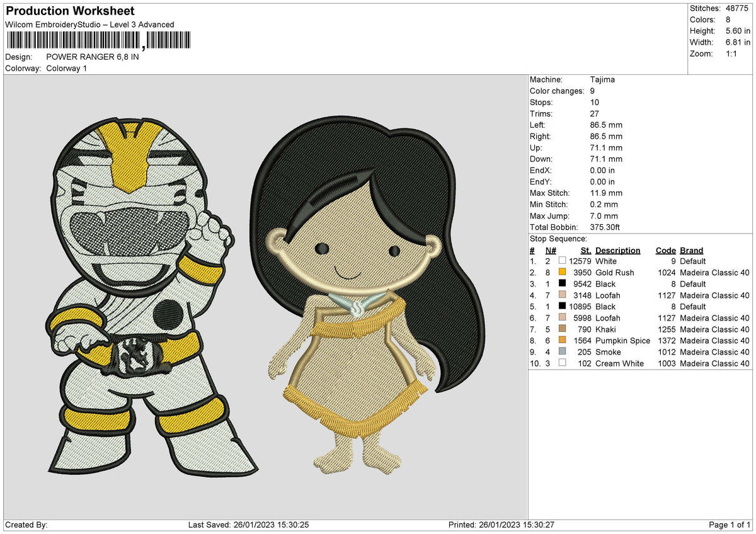
Task: Select 'Wilcom EmbroideryStudio – Level 3 Advanced' text
Action: pyautogui.click(x=89, y=25)
